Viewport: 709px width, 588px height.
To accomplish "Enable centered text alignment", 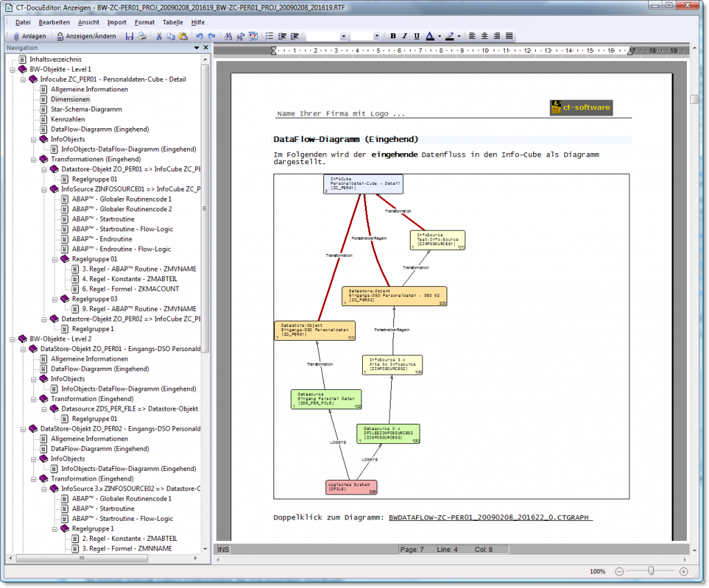I will coord(485,35).
